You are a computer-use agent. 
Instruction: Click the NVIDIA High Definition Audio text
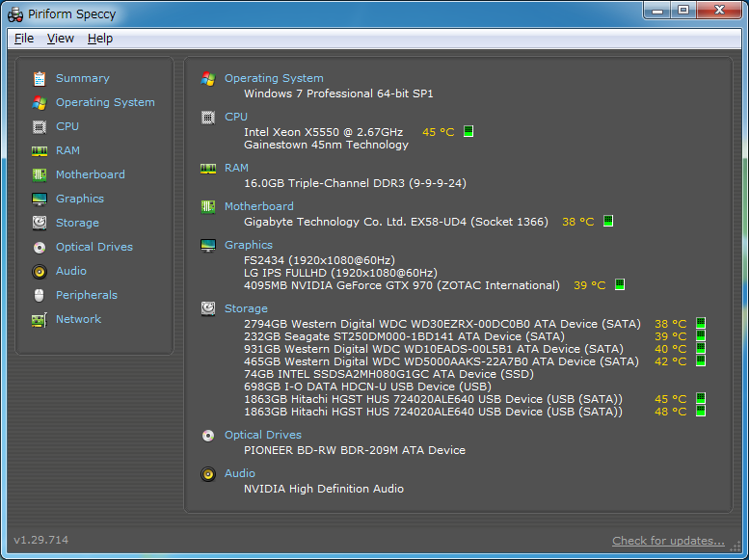pyautogui.click(x=324, y=489)
